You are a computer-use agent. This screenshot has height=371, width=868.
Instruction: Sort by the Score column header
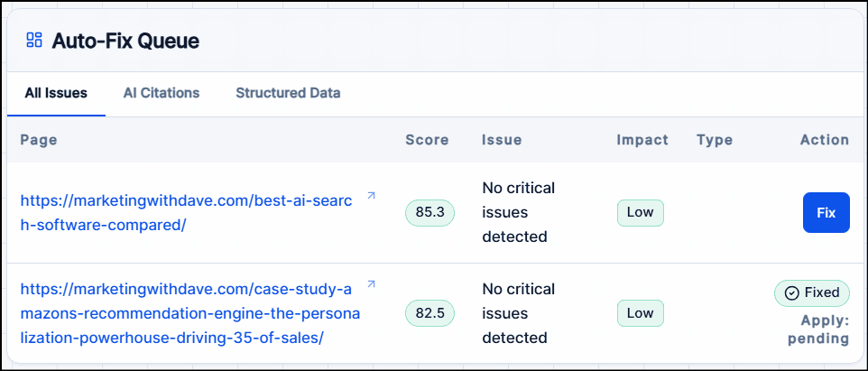(x=427, y=140)
